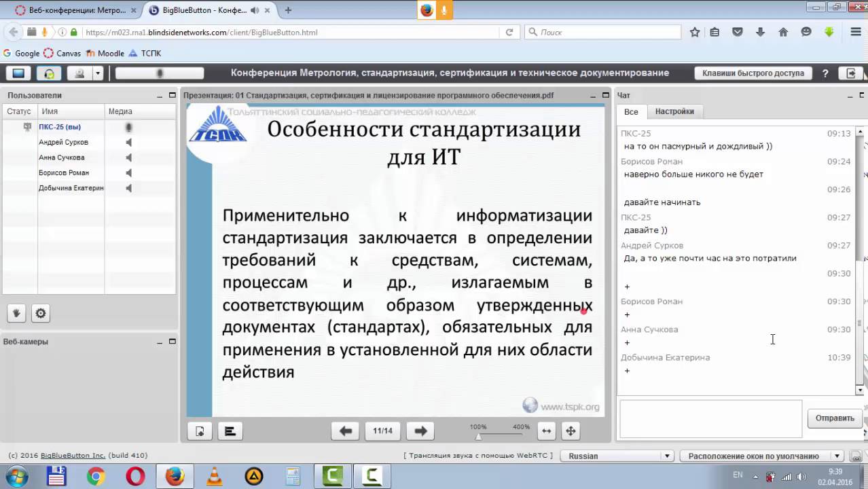Viewport: 868px width, 489px height.
Task: Click the poll icon under the presentation
Action: [230, 431]
